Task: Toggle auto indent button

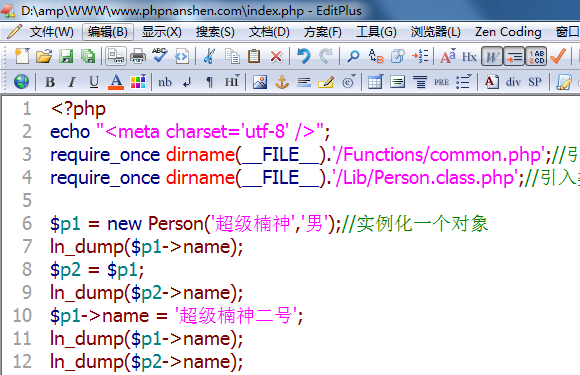Action: [x=514, y=56]
